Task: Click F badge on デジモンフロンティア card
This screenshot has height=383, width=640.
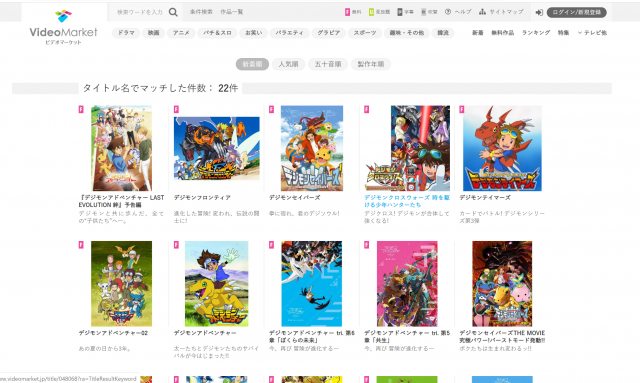Action: (x=176, y=109)
